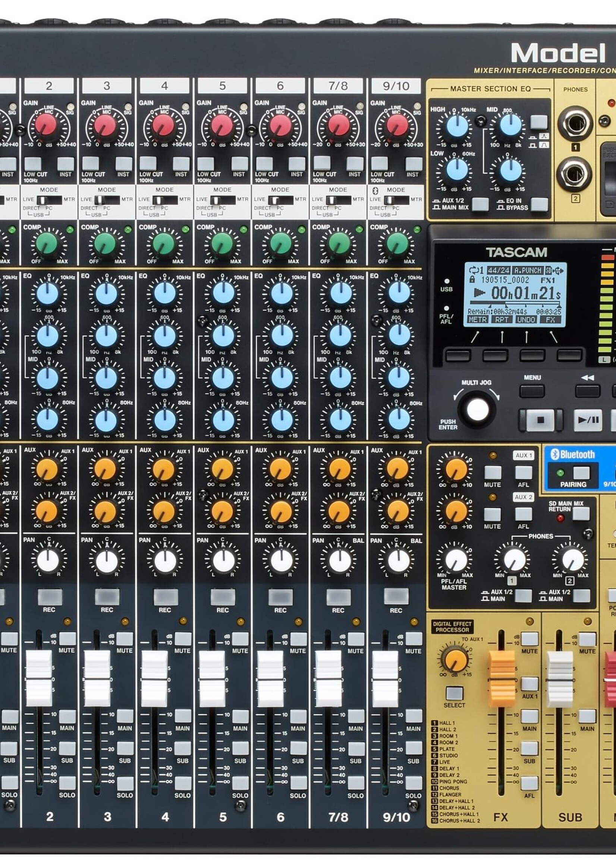The height and width of the screenshot is (863, 616).
Task: Select METR on the LCD screen
Action: point(477,319)
